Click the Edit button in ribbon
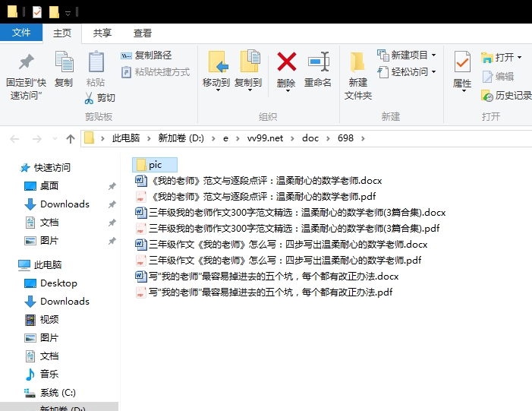The width and height of the screenshot is (532, 411). [x=498, y=77]
